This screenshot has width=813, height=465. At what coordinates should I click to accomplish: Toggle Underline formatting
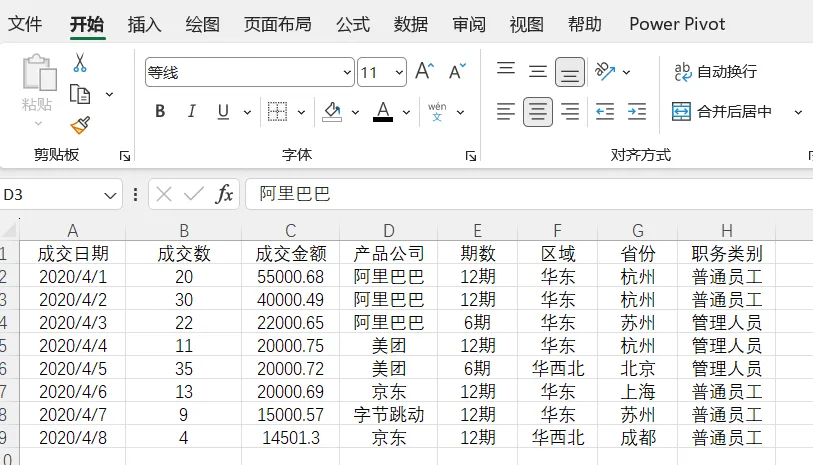223,111
